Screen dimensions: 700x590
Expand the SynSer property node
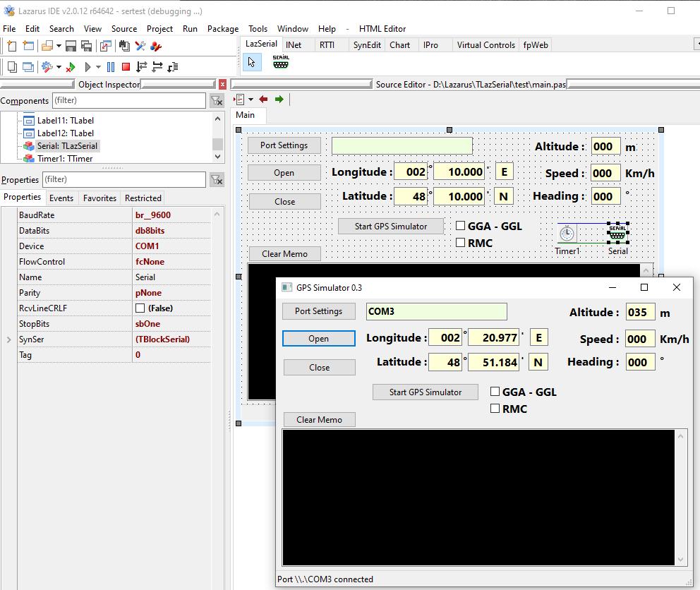[x=9, y=339]
